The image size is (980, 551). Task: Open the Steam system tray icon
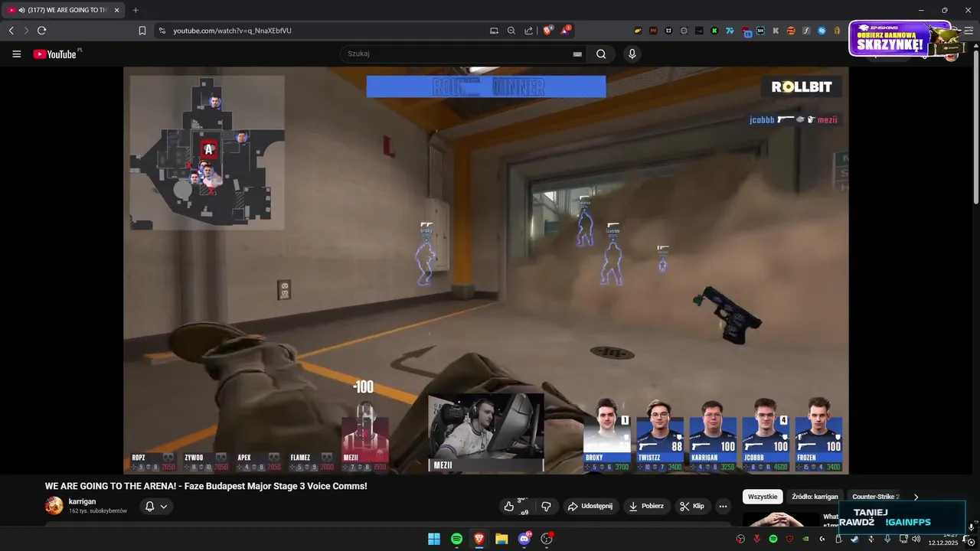click(x=854, y=539)
